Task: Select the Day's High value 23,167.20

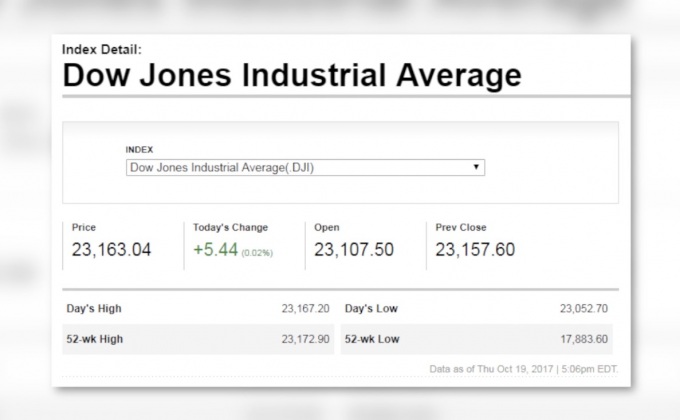Action: 305,309
